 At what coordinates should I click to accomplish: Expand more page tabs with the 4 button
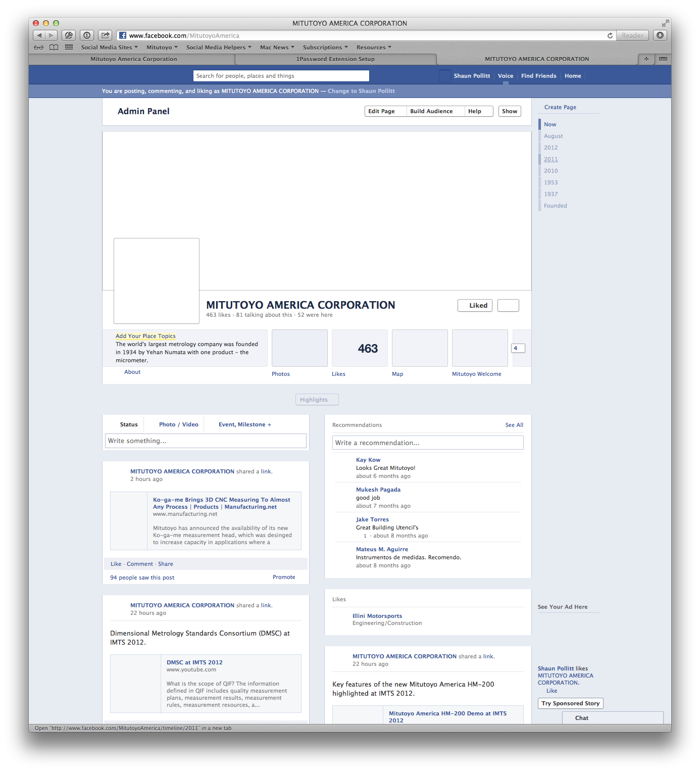(518, 348)
